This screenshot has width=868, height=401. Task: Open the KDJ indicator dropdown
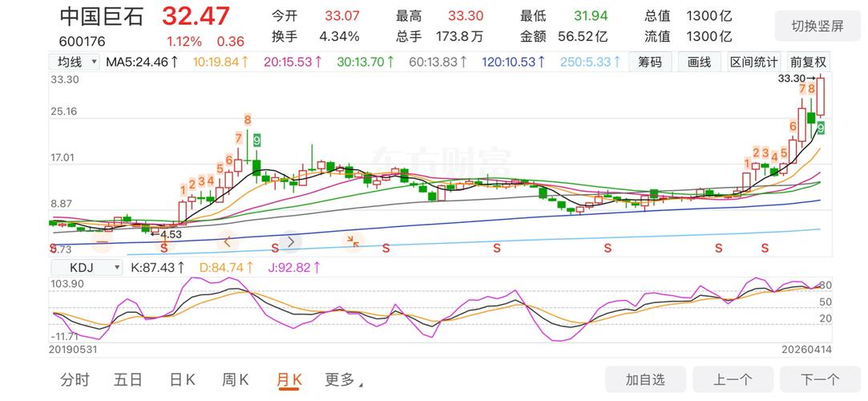coord(86,268)
